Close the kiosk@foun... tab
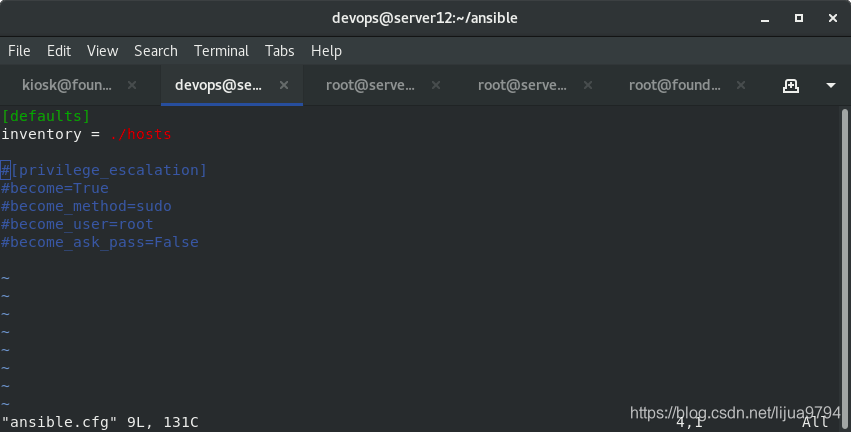 pos(132,85)
